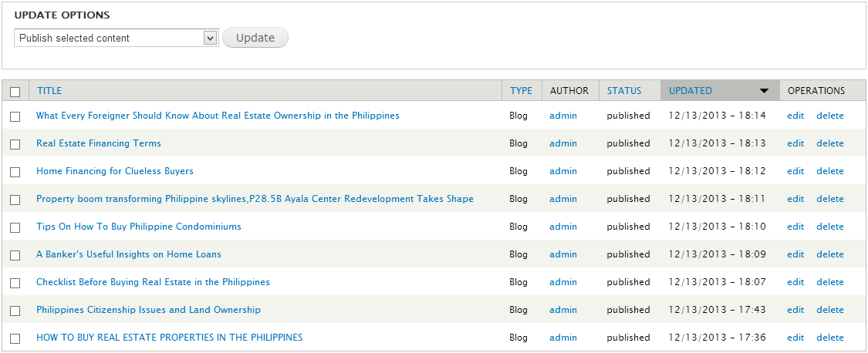Open the Publish selected content dropdown

(117, 38)
